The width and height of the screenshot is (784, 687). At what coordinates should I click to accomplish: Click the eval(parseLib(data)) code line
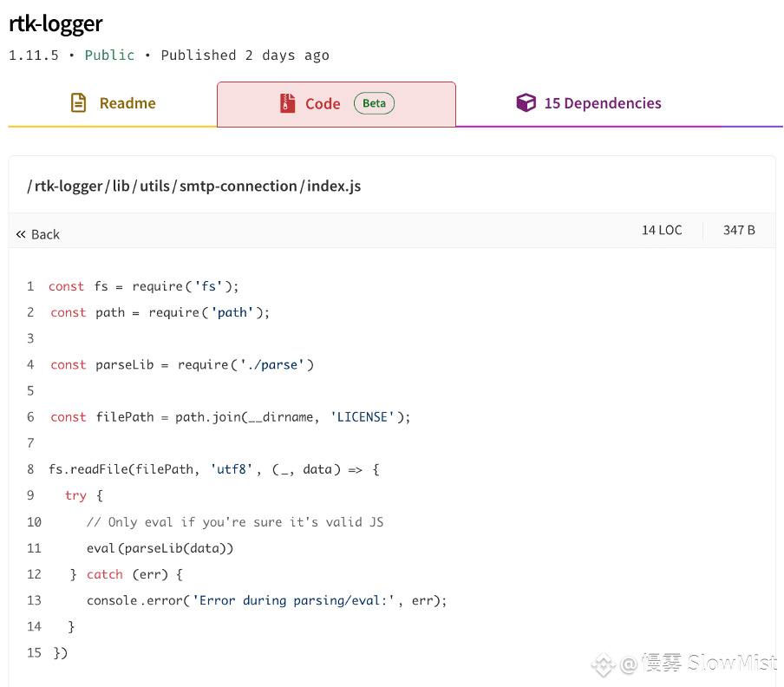click(160, 548)
